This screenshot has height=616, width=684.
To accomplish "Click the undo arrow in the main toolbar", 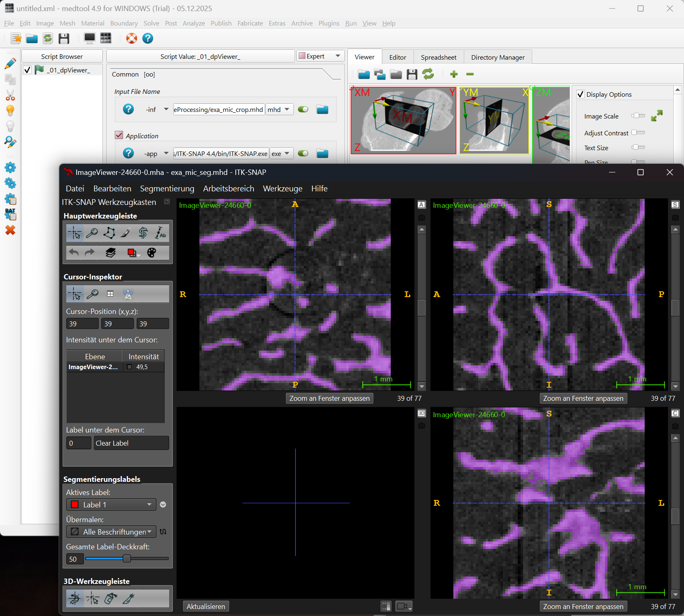I will [74, 253].
